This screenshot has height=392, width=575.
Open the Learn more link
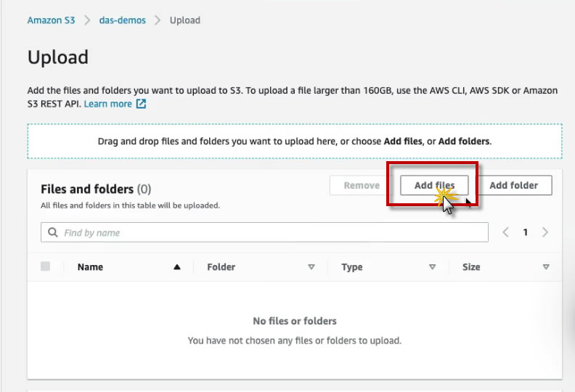pyautogui.click(x=107, y=104)
